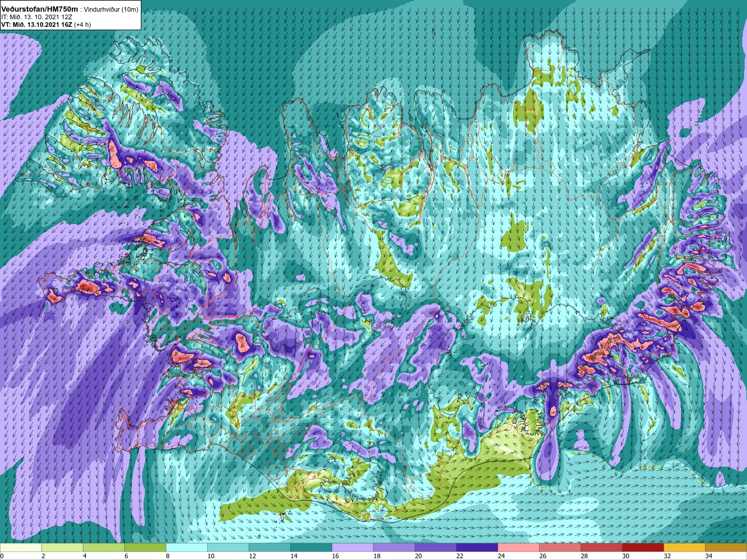Image resolution: width=747 pixels, height=560 pixels.
Task: Pick the deep indigo 22–24 legend swatch
Action: click(477, 548)
